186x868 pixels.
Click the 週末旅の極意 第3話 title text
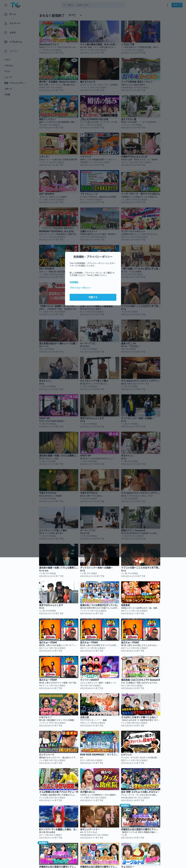click(x=58, y=568)
